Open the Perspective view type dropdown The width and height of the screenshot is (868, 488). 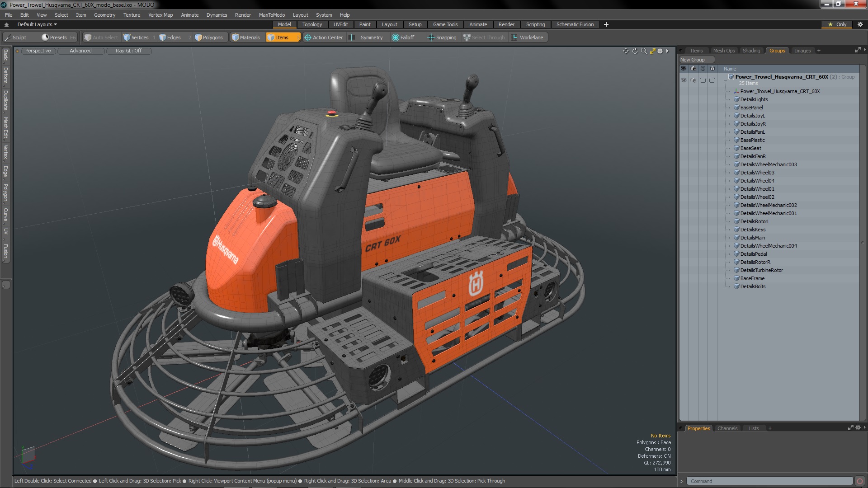(x=38, y=51)
